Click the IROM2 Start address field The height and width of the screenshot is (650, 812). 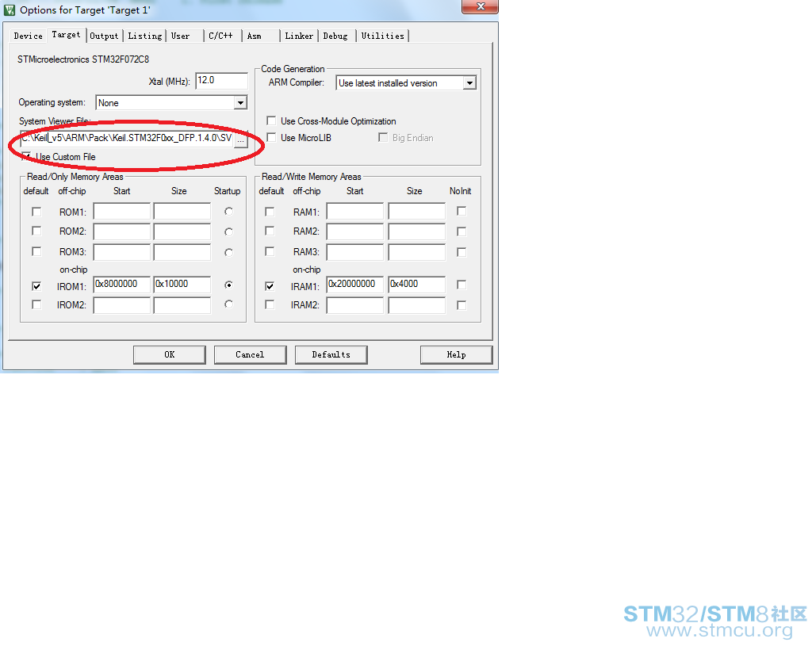point(121,305)
